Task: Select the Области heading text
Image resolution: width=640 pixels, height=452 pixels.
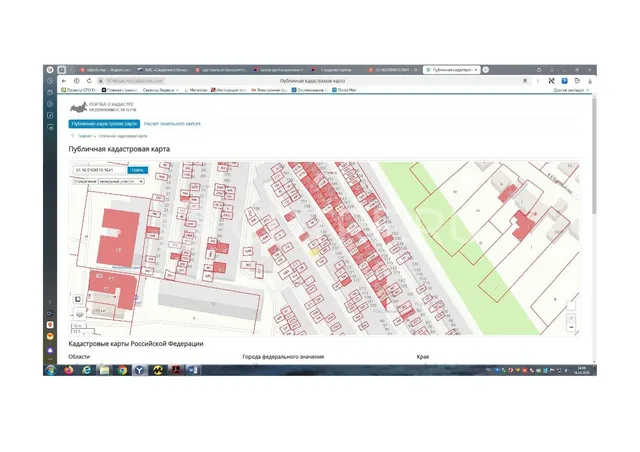Action: pos(79,356)
